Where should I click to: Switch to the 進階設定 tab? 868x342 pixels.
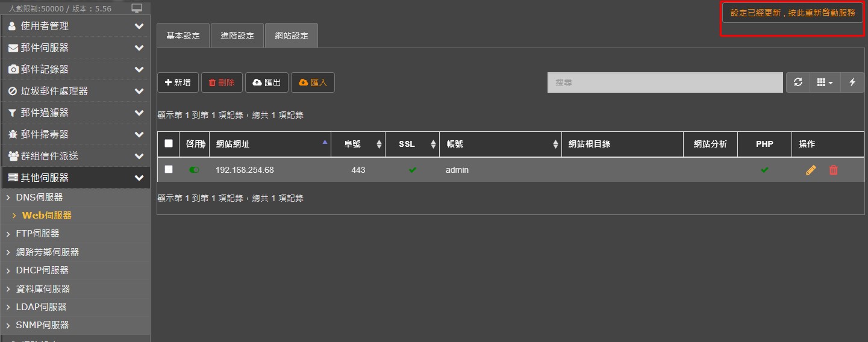[237, 36]
